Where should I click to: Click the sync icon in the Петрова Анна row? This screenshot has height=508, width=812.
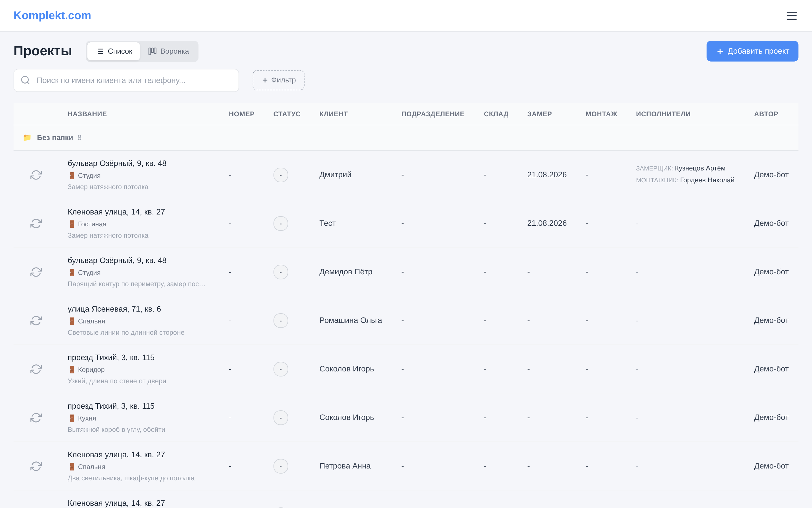(x=36, y=466)
